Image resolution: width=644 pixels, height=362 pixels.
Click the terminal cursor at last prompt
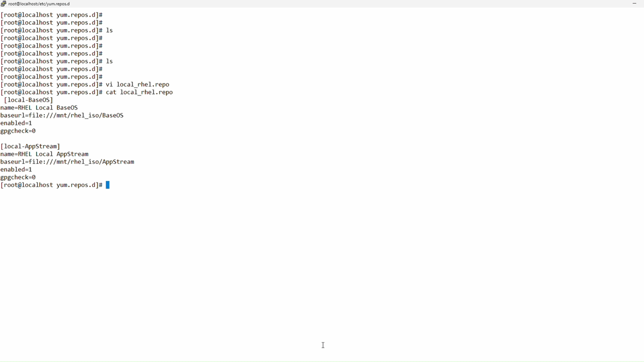tap(108, 185)
